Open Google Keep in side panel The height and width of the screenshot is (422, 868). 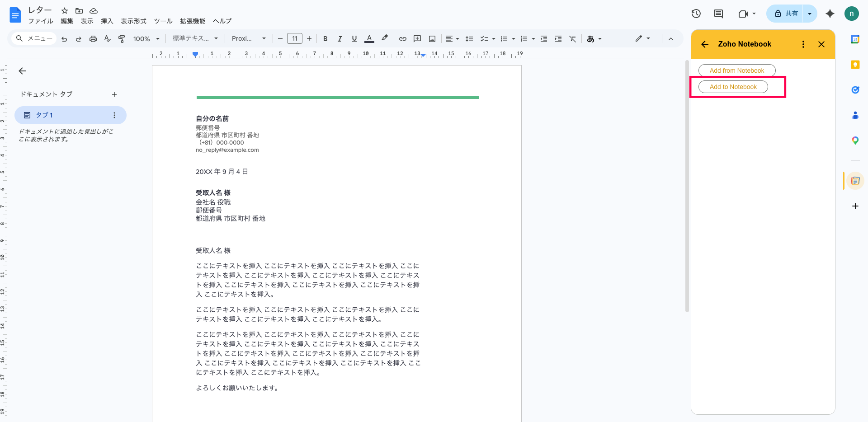click(855, 65)
